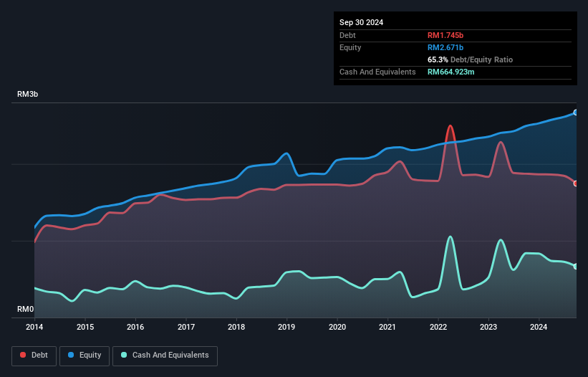Click the 2020 x-axis label
588x377 pixels.
337,327
